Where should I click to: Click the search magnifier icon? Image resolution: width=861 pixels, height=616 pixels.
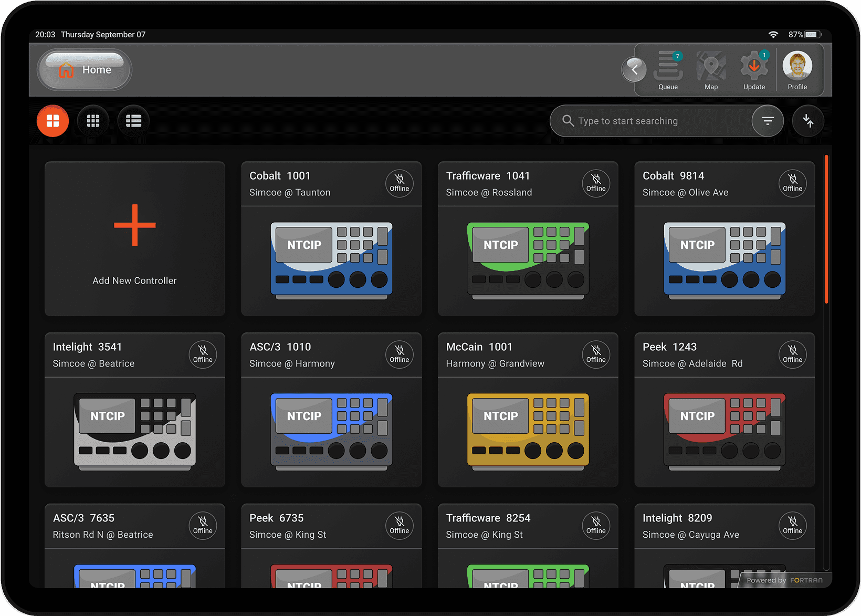[x=568, y=121]
